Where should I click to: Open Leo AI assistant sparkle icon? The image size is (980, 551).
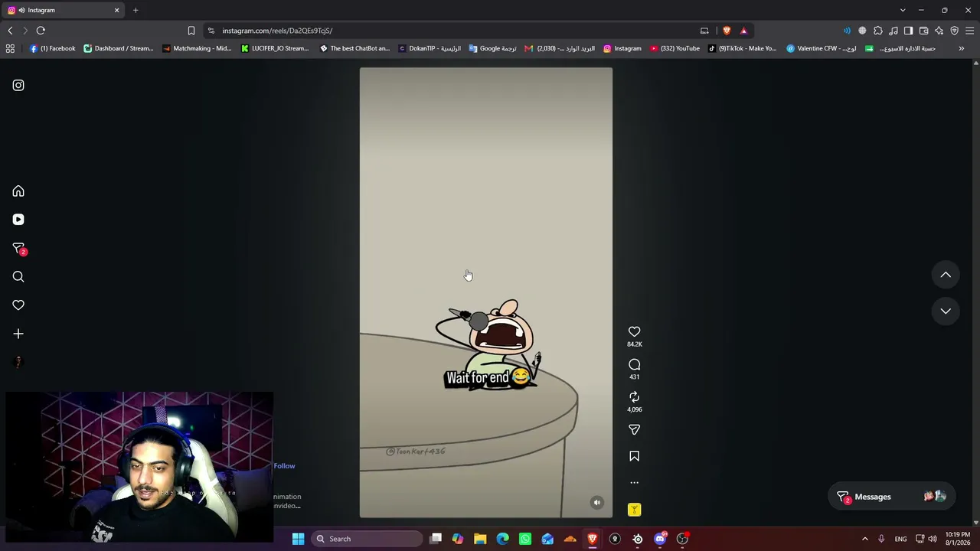[939, 31]
